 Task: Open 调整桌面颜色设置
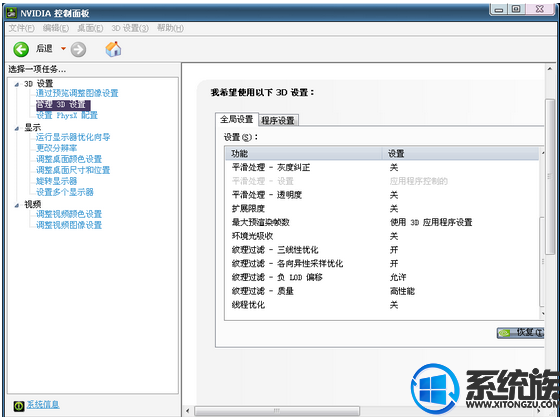click(69, 159)
